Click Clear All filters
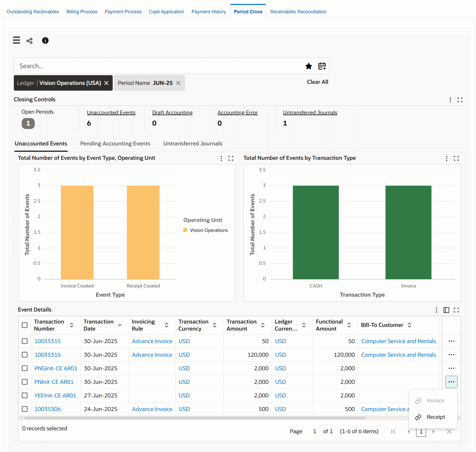 pyautogui.click(x=318, y=82)
